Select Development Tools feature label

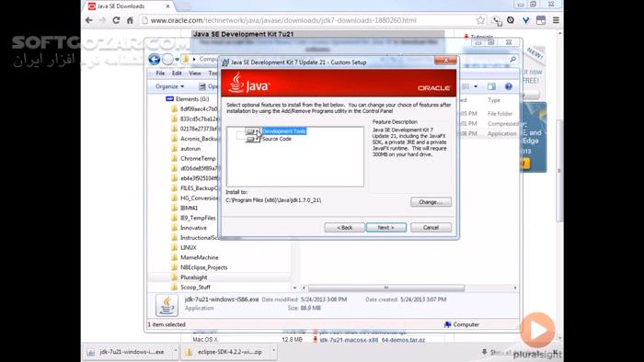tap(283, 131)
